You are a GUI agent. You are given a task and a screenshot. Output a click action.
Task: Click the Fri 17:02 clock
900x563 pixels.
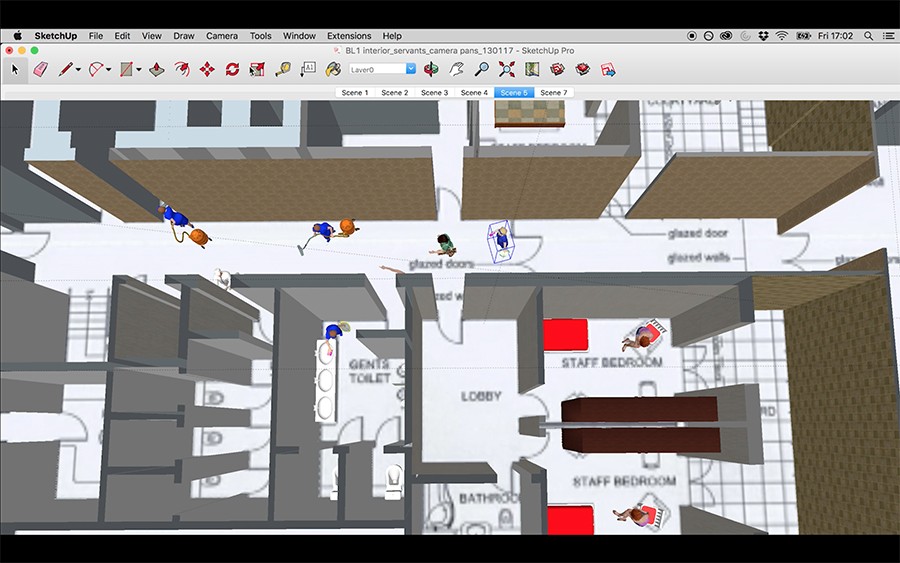coord(835,36)
